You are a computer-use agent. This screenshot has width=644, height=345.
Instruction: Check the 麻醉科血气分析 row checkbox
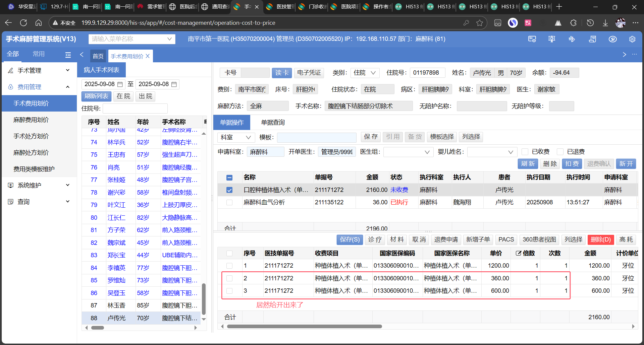coord(229,202)
